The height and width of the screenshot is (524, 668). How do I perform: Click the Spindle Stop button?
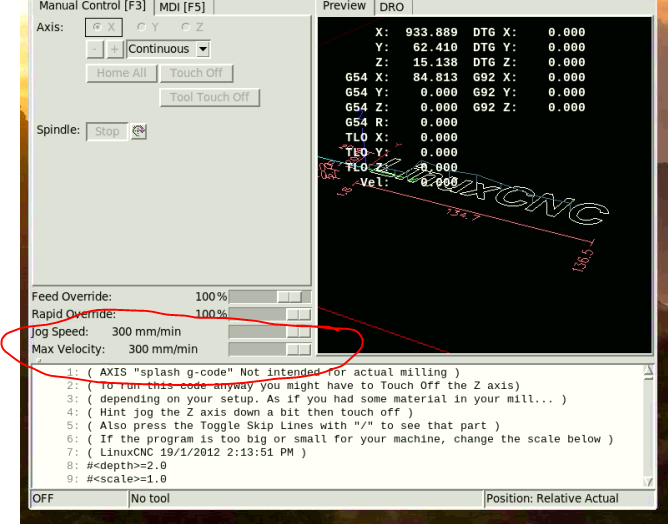click(107, 131)
